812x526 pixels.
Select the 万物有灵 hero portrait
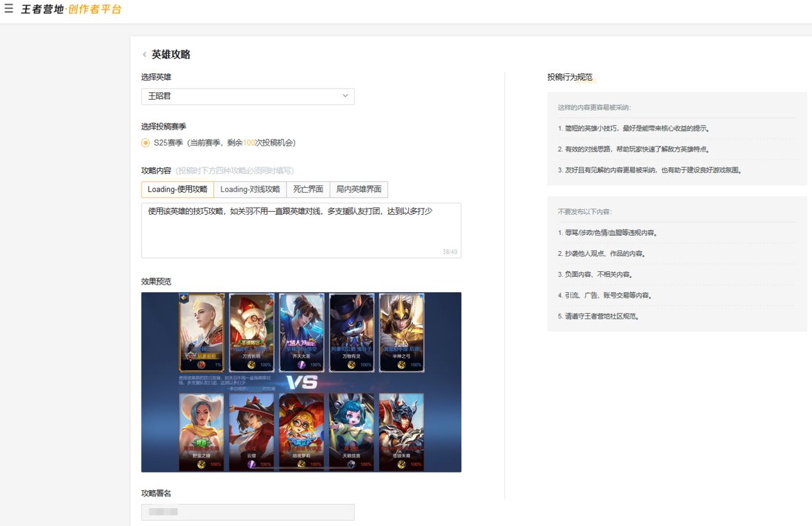pos(352,333)
